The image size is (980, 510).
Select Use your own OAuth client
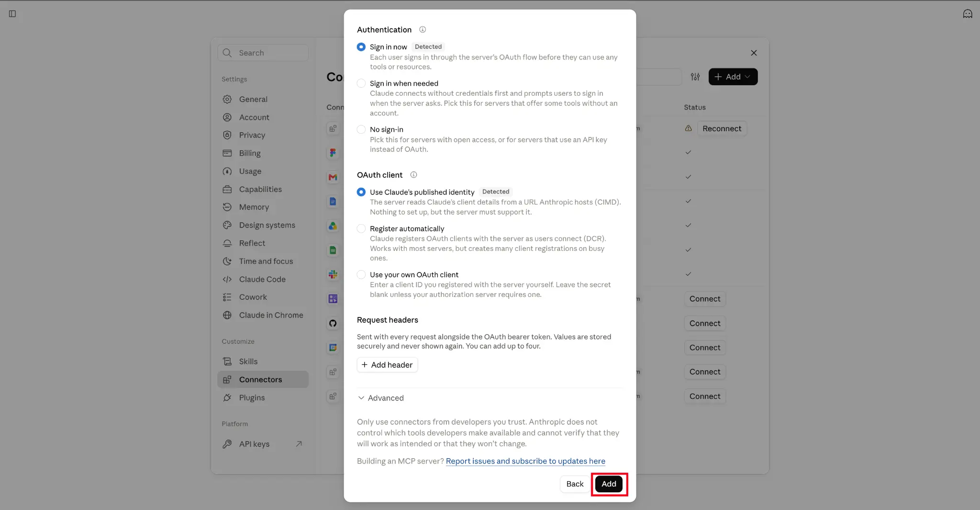[x=361, y=275]
